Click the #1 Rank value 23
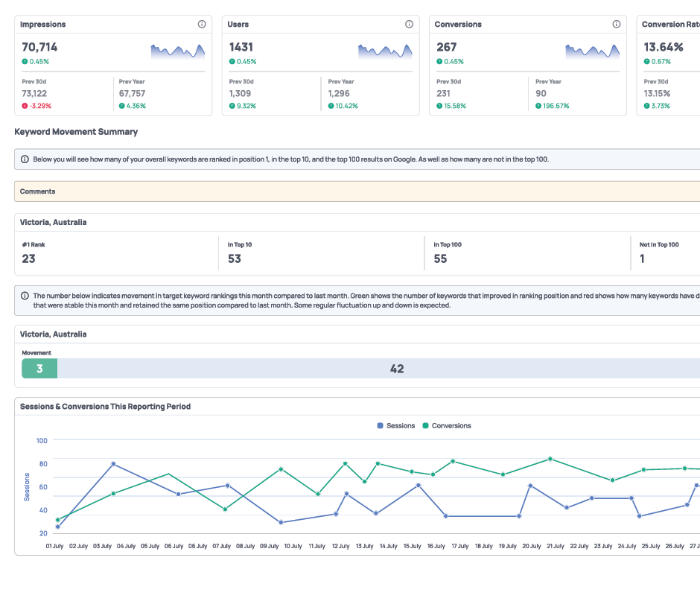This screenshot has width=700, height=610. tap(28, 259)
